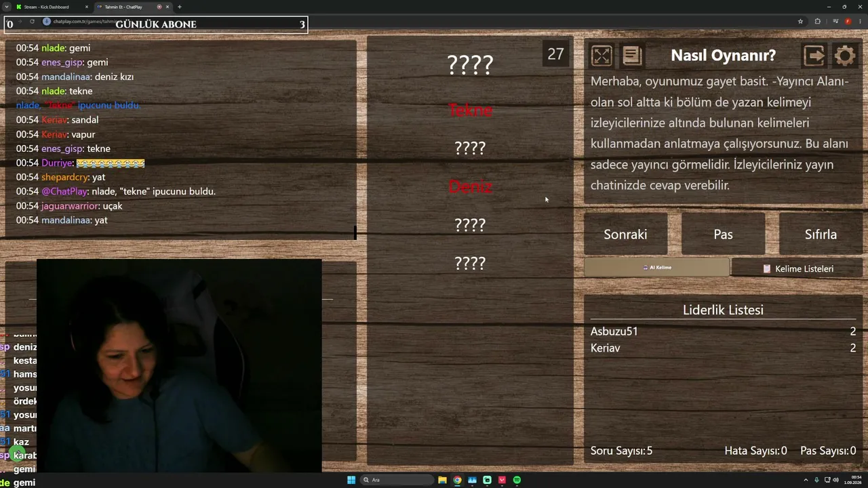Close the Tahmin Et - ChatPlay tab
The image size is (868, 488).
(167, 7)
